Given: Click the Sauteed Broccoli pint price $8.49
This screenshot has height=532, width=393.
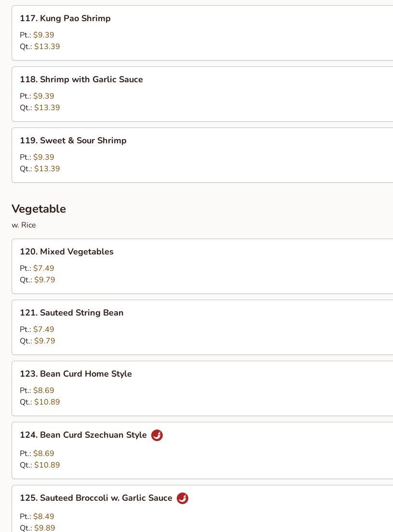Looking at the screenshot, I should click(x=43, y=517).
